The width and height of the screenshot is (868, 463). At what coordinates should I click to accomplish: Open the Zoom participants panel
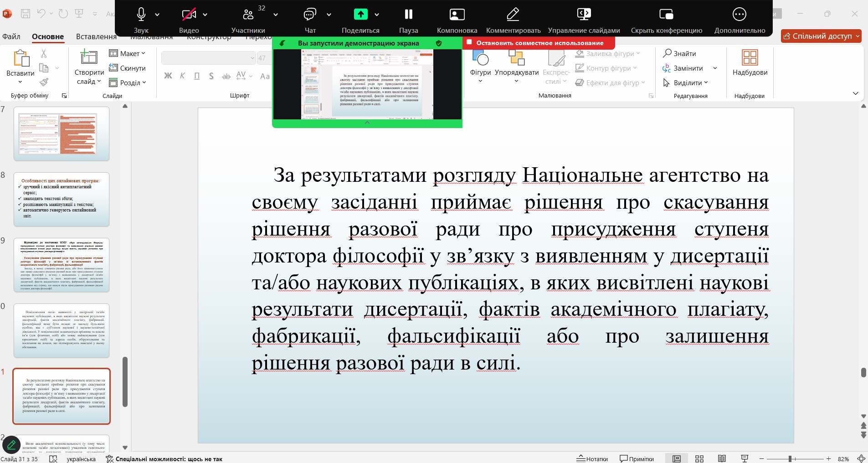(x=248, y=15)
